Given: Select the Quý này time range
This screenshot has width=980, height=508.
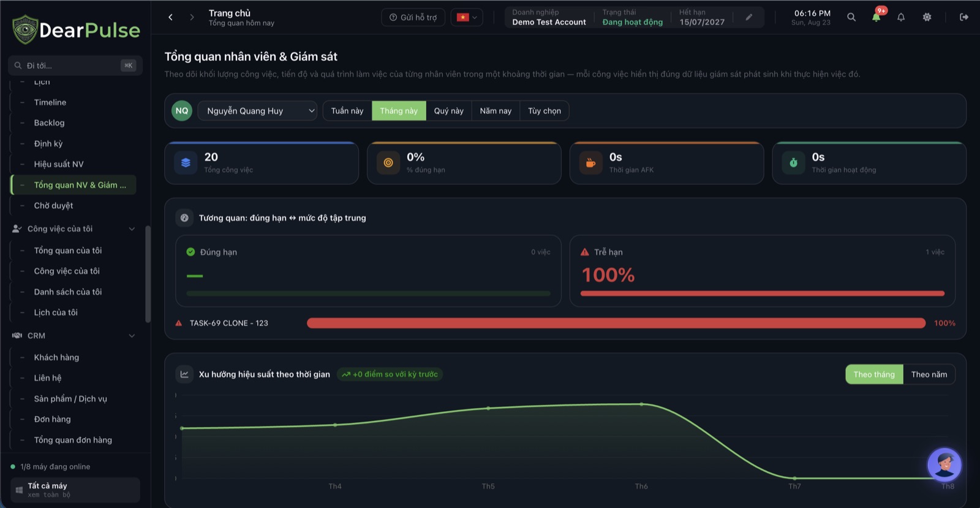Looking at the screenshot, I should (x=449, y=111).
